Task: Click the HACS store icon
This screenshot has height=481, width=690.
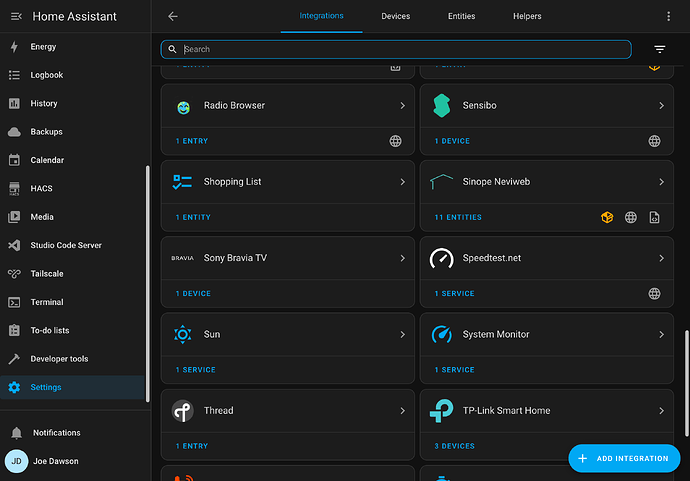Action: click(x=14, y=189)
